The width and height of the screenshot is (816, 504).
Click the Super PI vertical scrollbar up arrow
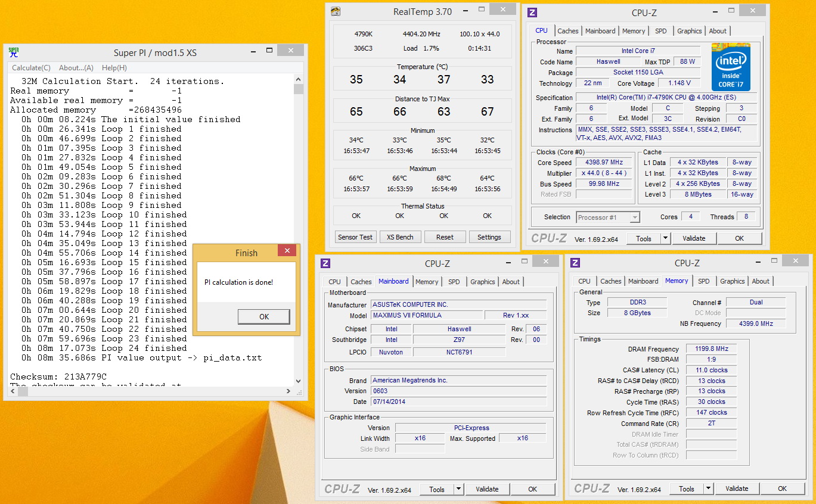(x=299, y=79)
